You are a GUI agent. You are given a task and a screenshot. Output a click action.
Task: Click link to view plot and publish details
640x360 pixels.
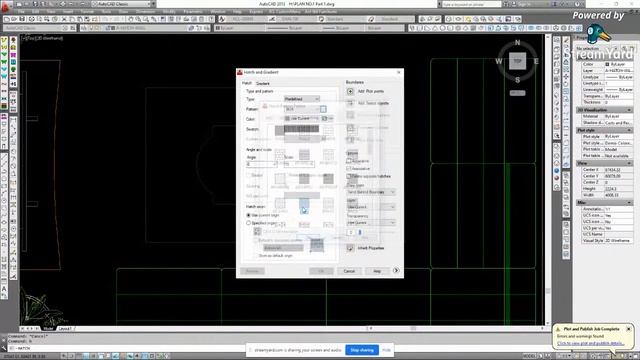[590, 343]
